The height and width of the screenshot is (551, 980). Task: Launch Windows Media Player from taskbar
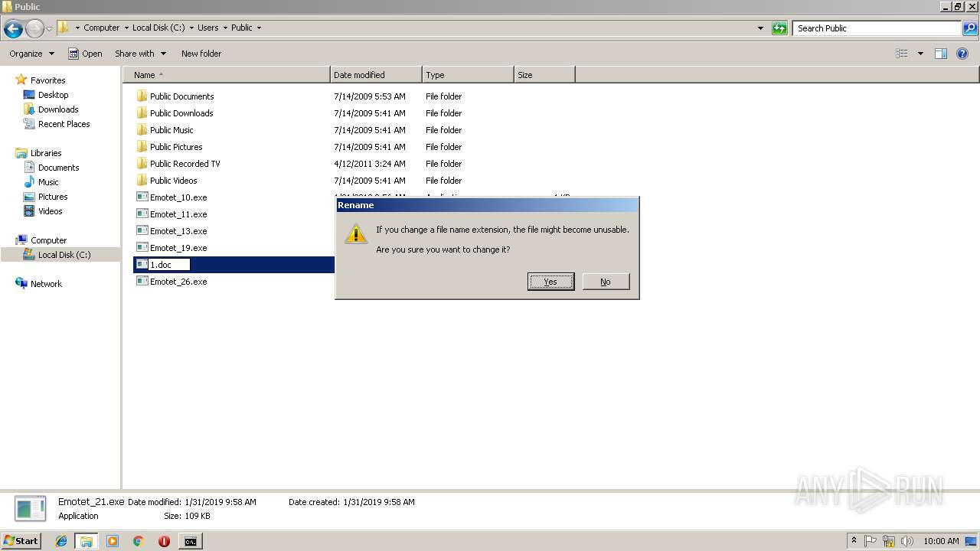coord(113,541)
